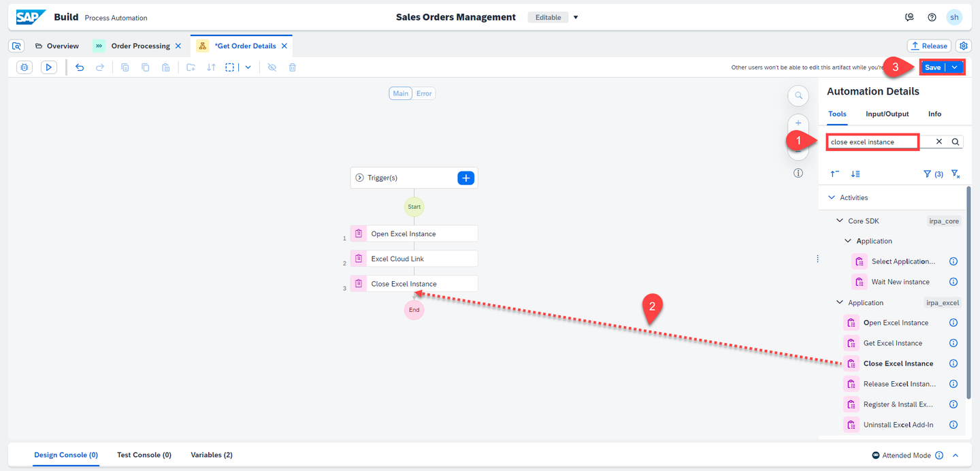Image resolution: width=980 pixels, height=471 pixels.
Task: Click the SAP logo
Action: (31, 17)
